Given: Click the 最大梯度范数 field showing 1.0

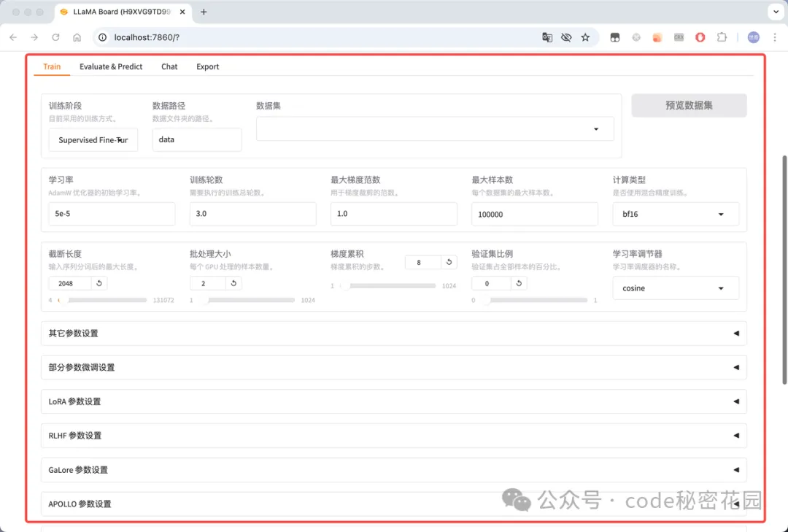Looking at the screenshot, I should point(393,214).
